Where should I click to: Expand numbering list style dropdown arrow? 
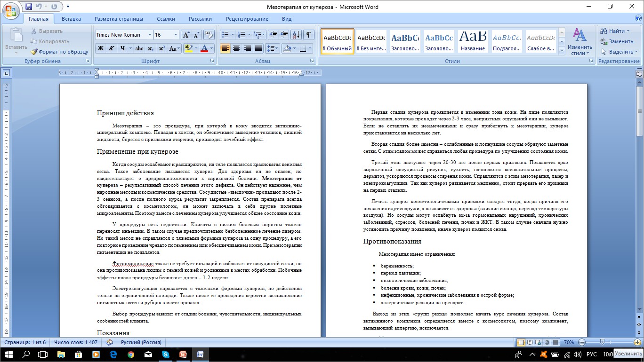[249, 35]
